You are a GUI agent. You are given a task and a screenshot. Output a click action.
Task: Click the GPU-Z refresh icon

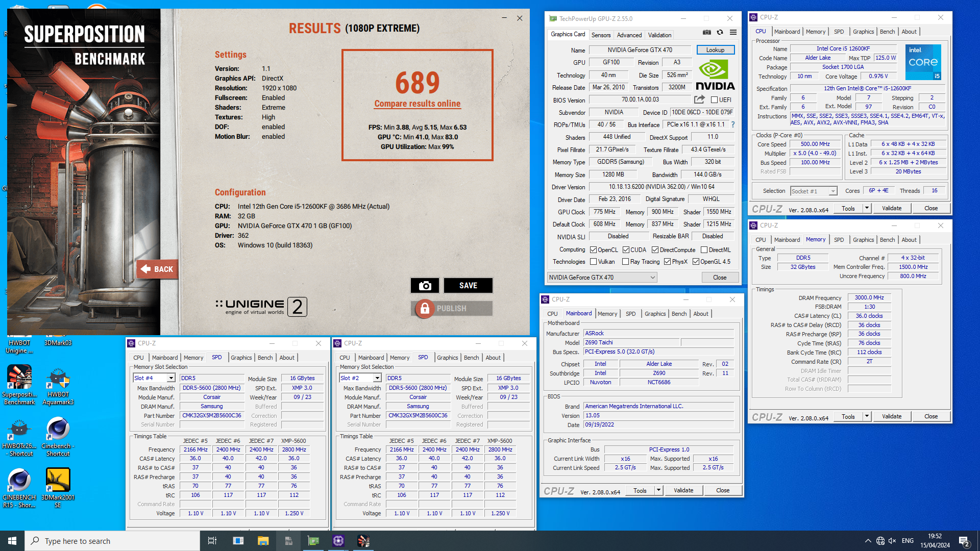point(720,32)
